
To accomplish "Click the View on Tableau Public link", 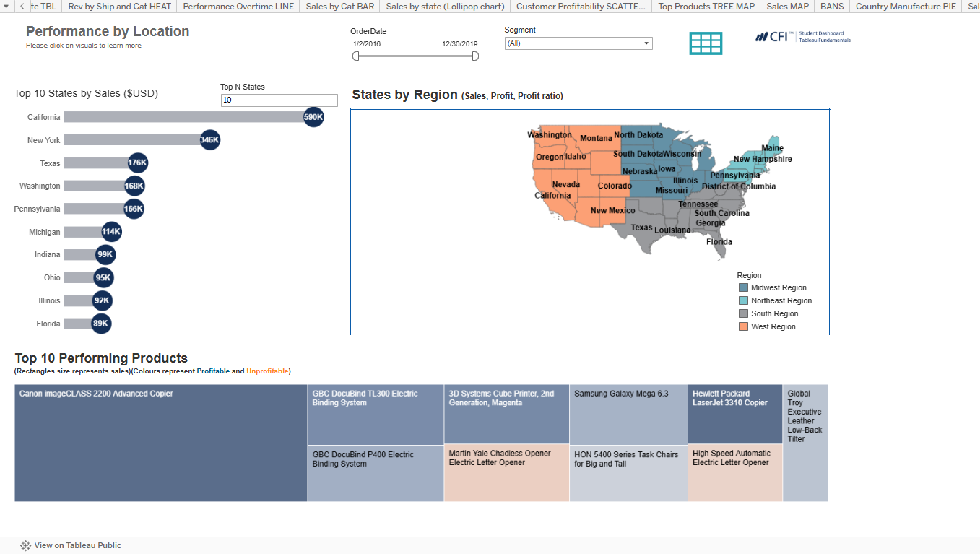I will coord(77,546).
